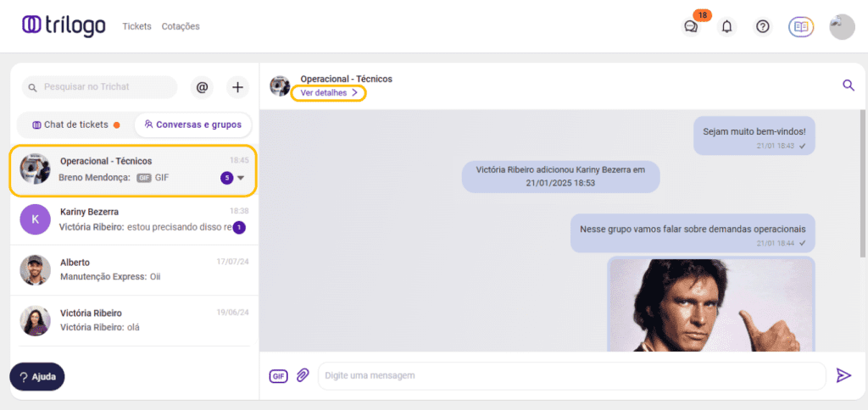Open the Operacional - Técnicos conversation
868x410 pixels.
coord(133,170)
